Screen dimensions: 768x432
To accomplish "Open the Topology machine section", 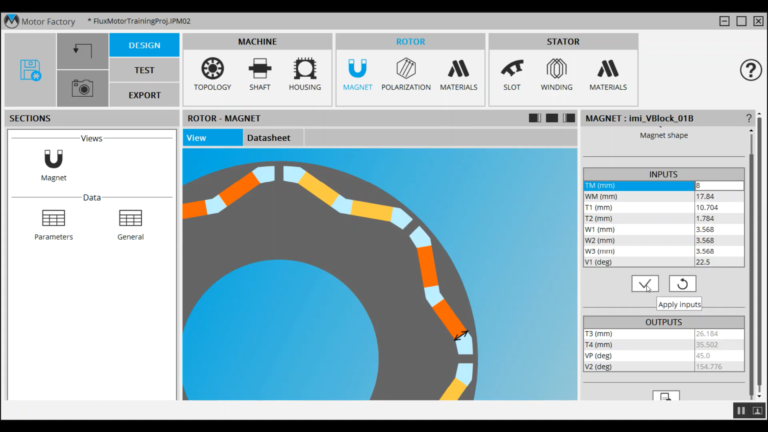I will click(212, 74).
